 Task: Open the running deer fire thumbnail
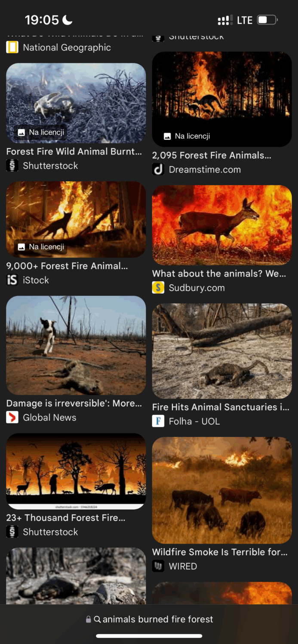222,225
